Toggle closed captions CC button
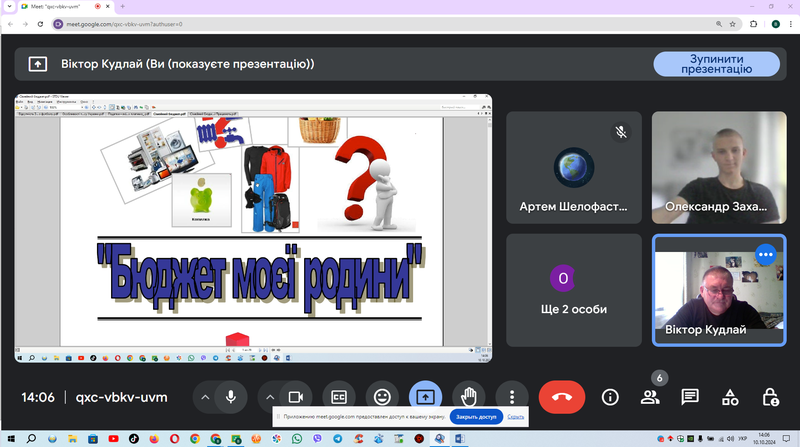800x447 pixels. tap(339, 397)
